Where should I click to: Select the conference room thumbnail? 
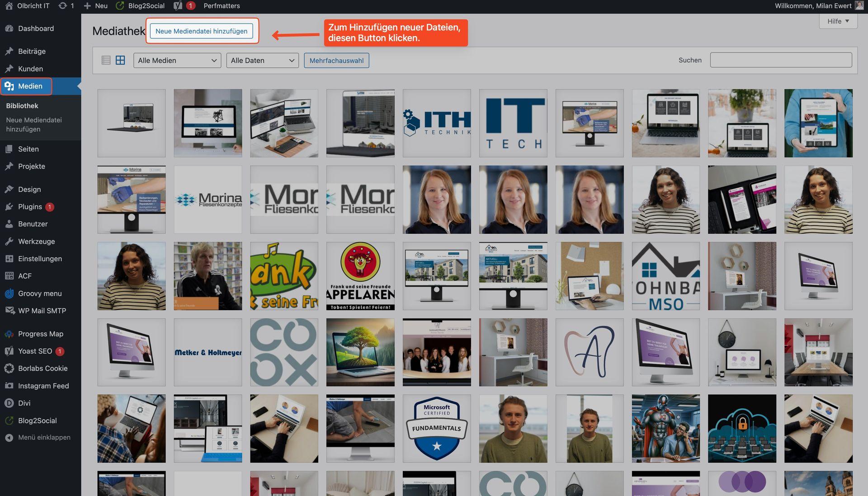click(819, 352)
